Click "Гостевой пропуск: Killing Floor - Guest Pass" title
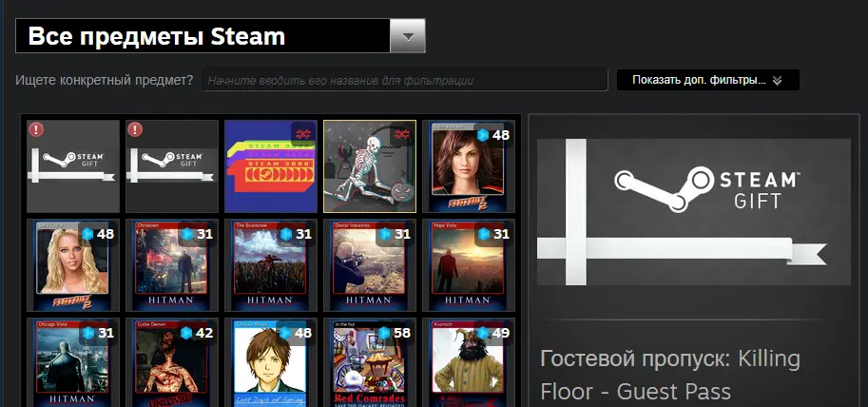868x407 pixels. [670, 375]
